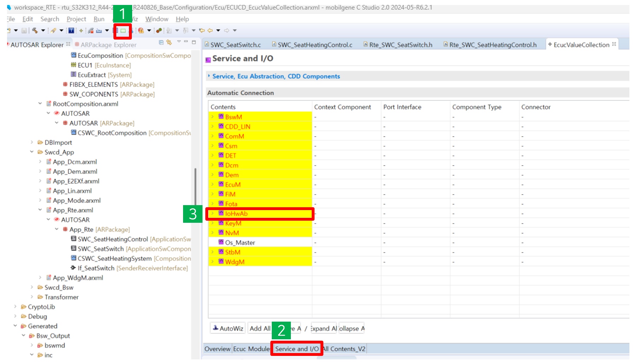This screenshot has height=364, width=634.
Task: Click the blue T icon in toolbar
Action: [71, 31]
